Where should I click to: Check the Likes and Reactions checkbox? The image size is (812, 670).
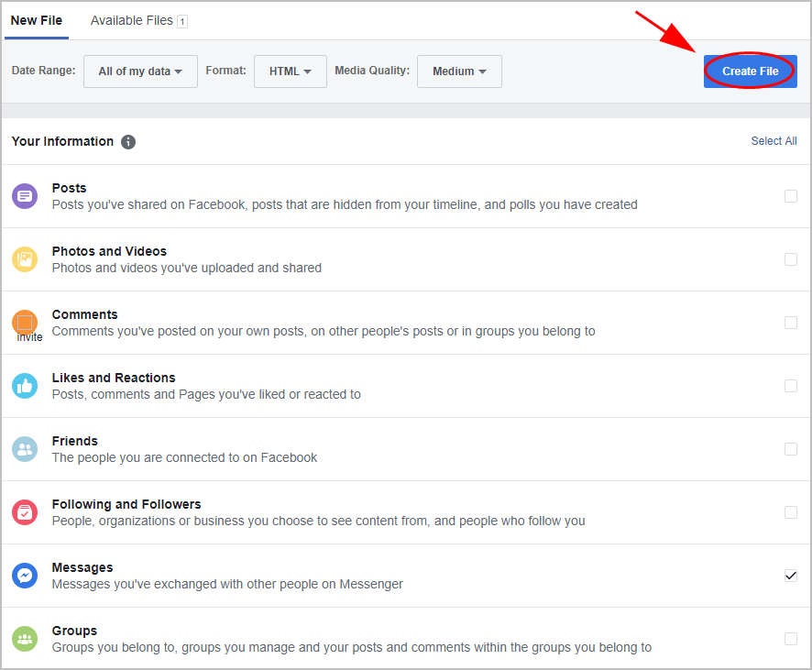click(790, 386)
